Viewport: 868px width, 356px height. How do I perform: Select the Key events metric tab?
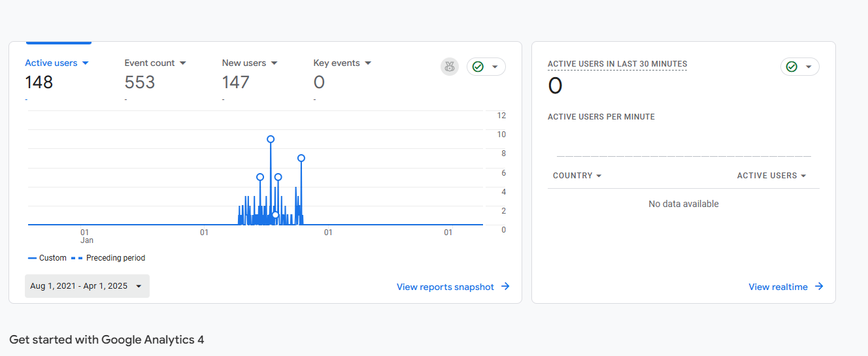[337, 63]
